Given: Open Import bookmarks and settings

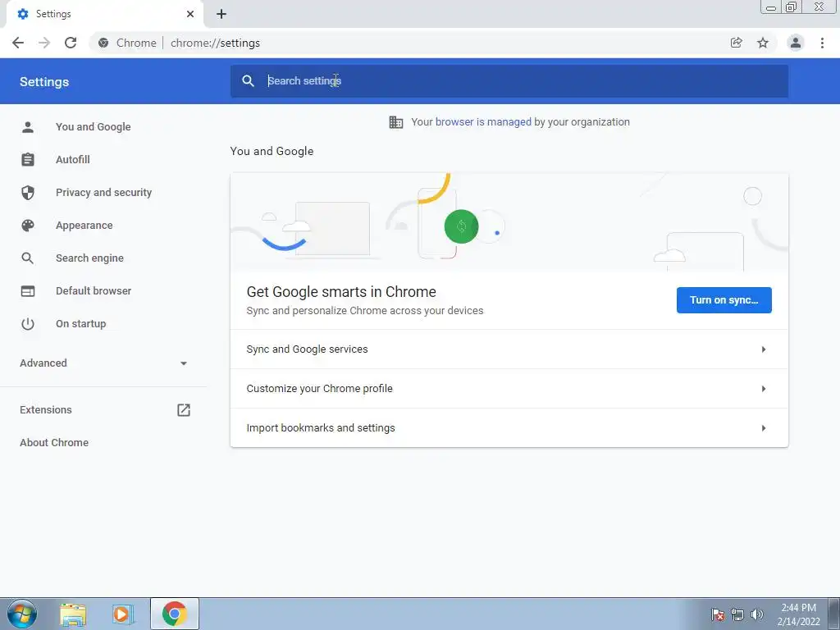Looking at the screenshot, I should click(509, 427).
